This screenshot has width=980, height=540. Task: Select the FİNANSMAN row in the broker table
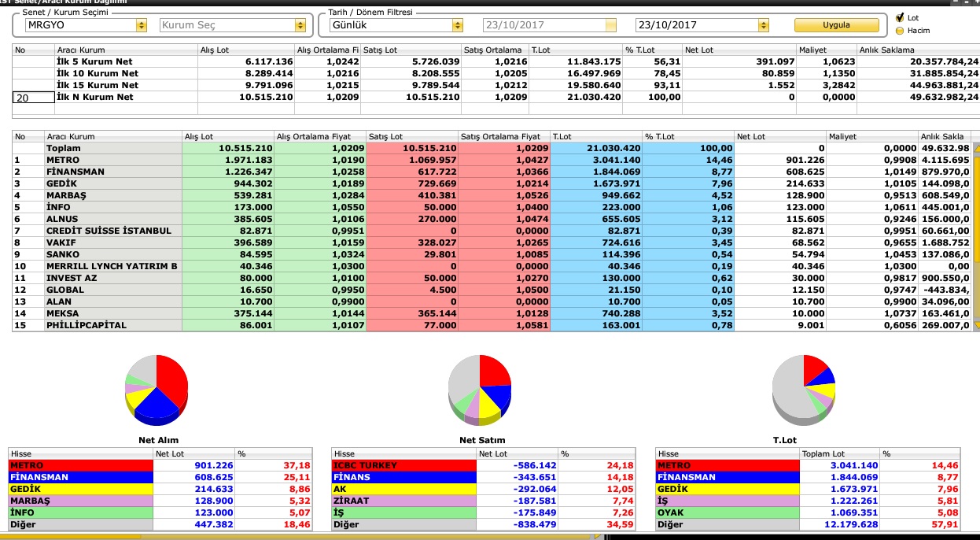(x=492, y=172)
